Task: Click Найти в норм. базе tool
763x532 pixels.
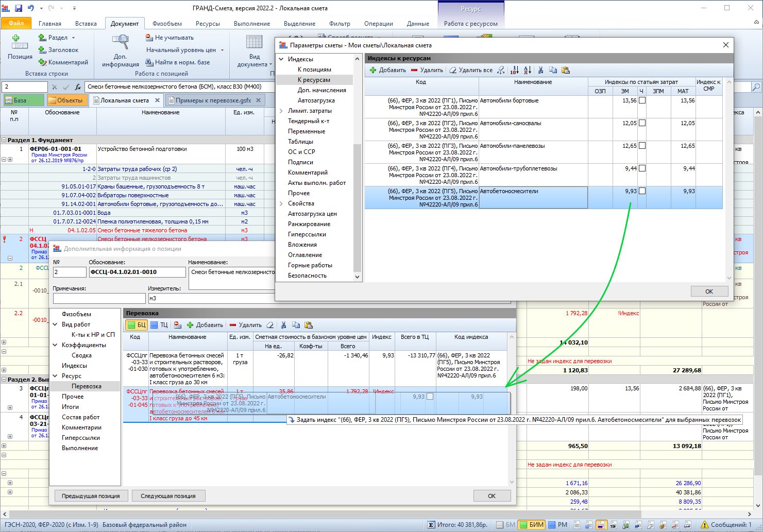Action: pyautogui.click(x=178, y=62)
